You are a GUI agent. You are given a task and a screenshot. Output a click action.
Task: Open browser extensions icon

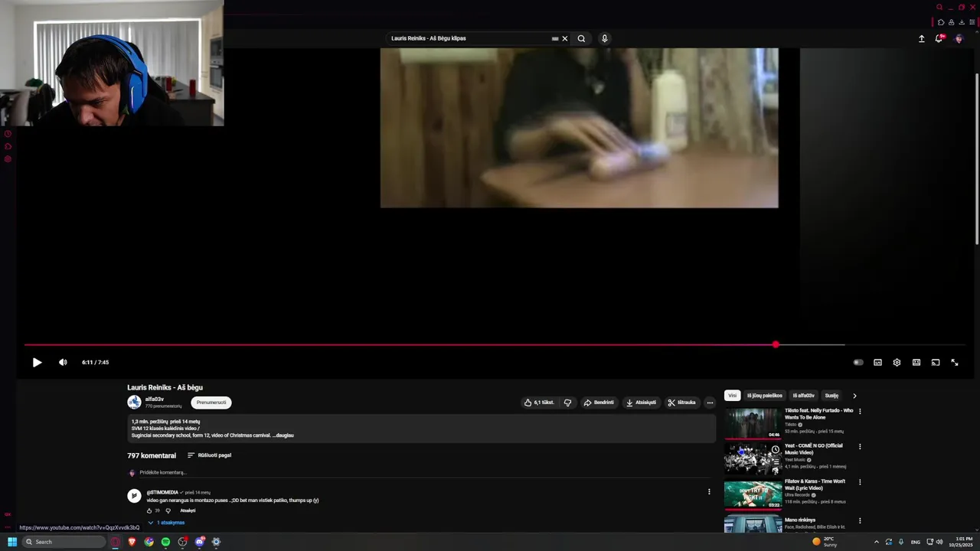coord(941,22)
